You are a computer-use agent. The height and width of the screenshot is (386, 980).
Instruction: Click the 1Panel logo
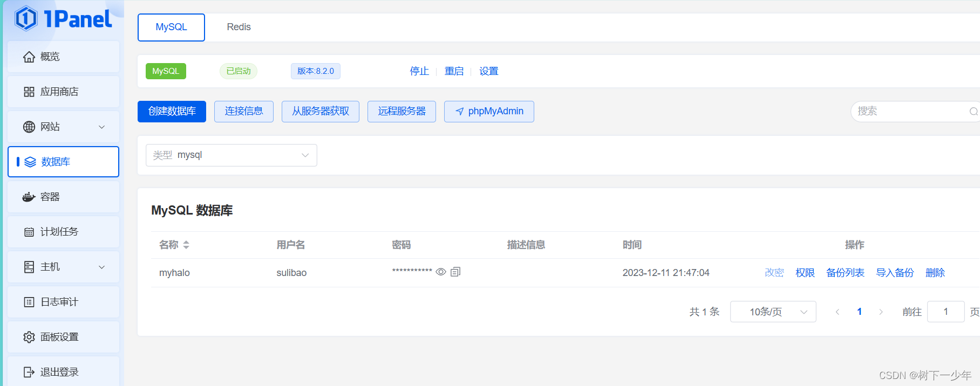point(63,19)
